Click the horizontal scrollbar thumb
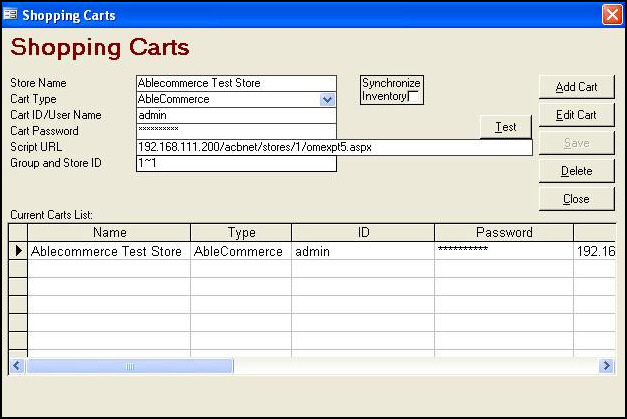Viewport: 627px width, 419px height. [x=130, y=366]
